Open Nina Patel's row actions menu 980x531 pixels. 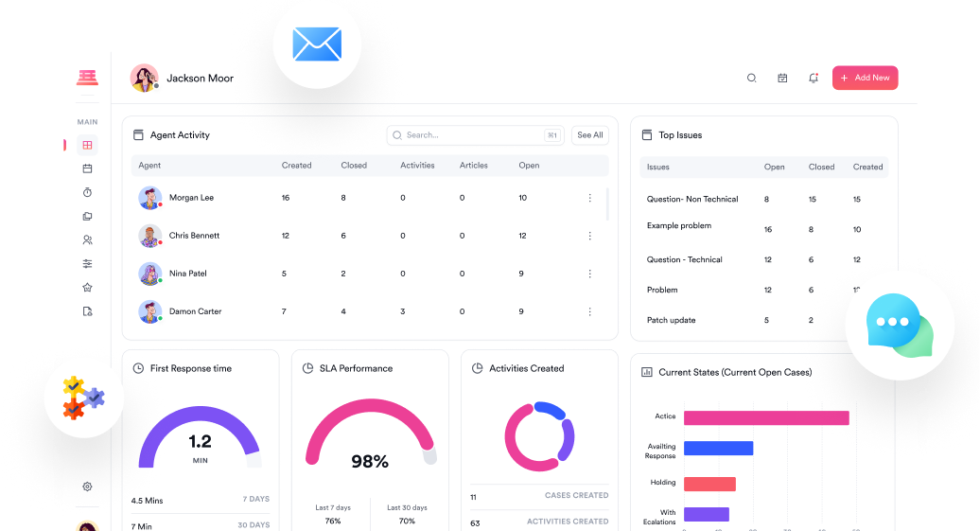pyautogui.click(x=589, y=274)
